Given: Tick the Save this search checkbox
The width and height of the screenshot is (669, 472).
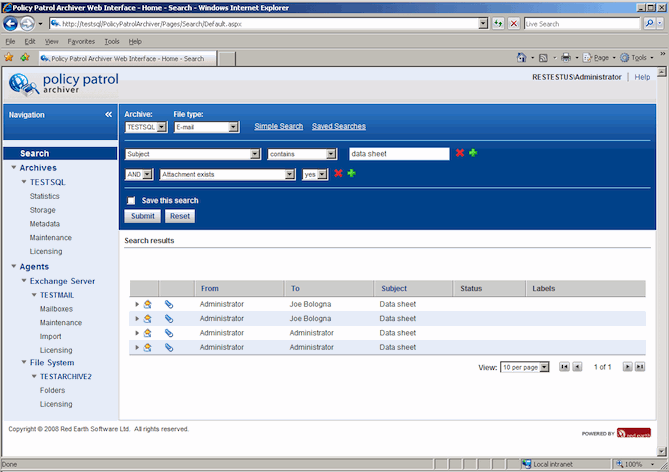Looking at the screenshot, I should 131,201.
